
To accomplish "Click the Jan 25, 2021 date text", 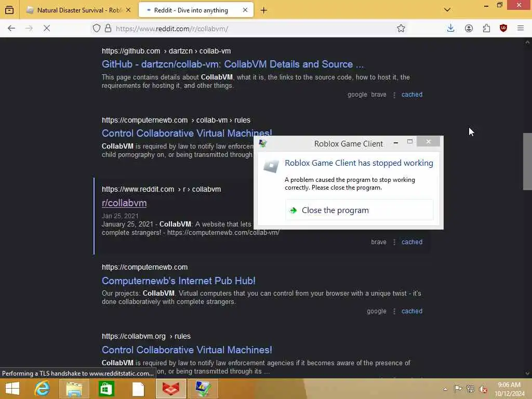I will [120, 216].
